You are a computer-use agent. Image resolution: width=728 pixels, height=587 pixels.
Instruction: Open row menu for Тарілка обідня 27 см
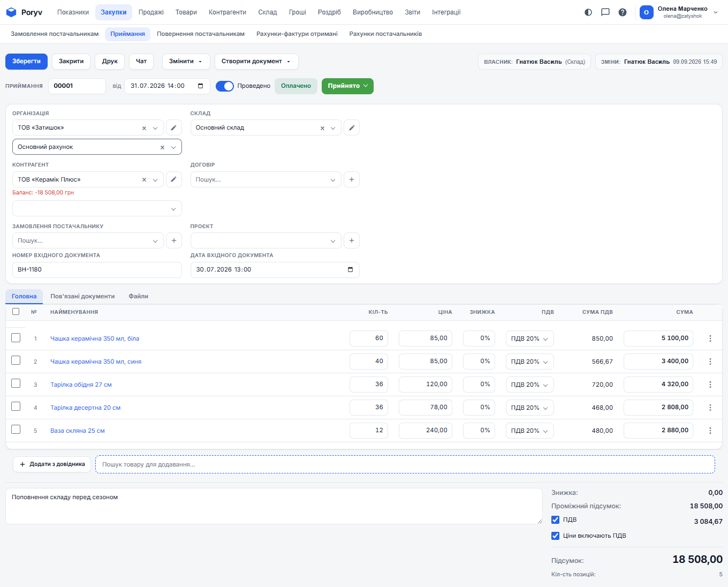tap(710, 385)
